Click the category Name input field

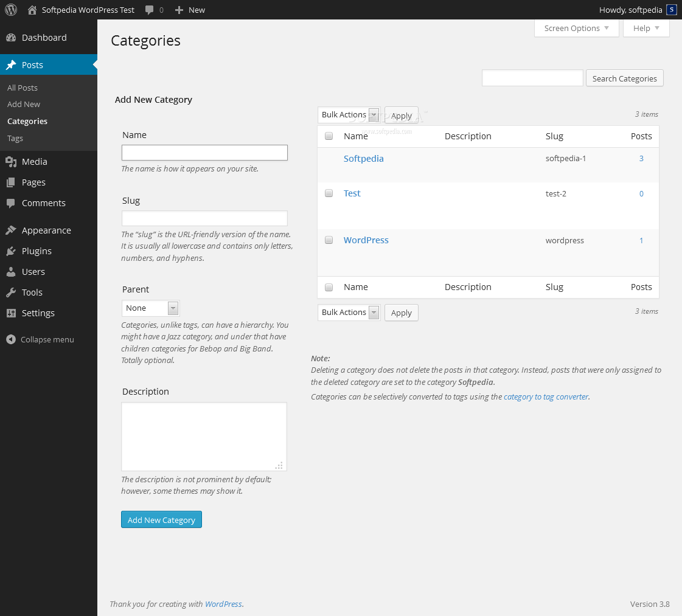click(x=204, y=153)
